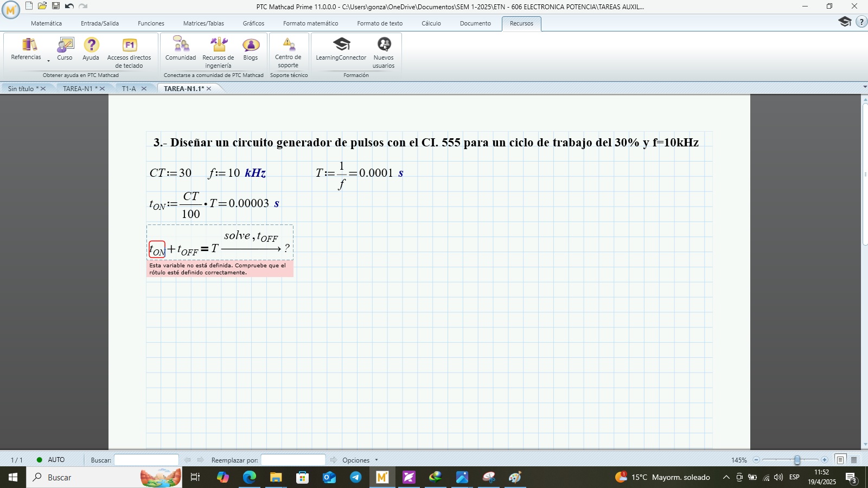The width and height of the screenshot is (868, 488).
Task: Click inside the Buscar search field
Action: pyautogui.click(x=146, y=459)
